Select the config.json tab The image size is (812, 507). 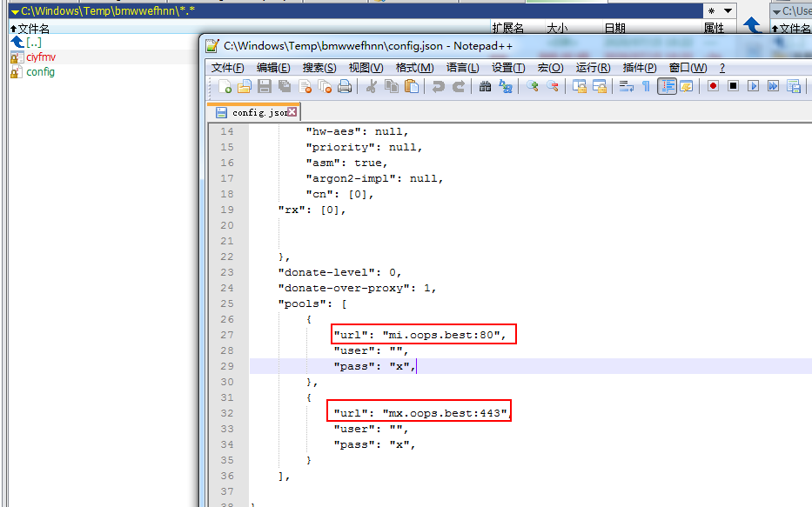pyautogui.click(x=254, y=112)
